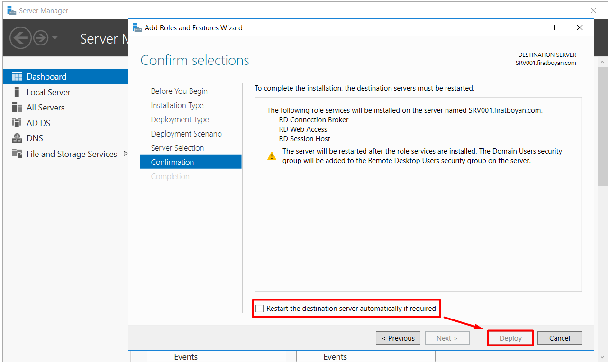Click the Server Manager scrollbar up arrow

(602, 62)
